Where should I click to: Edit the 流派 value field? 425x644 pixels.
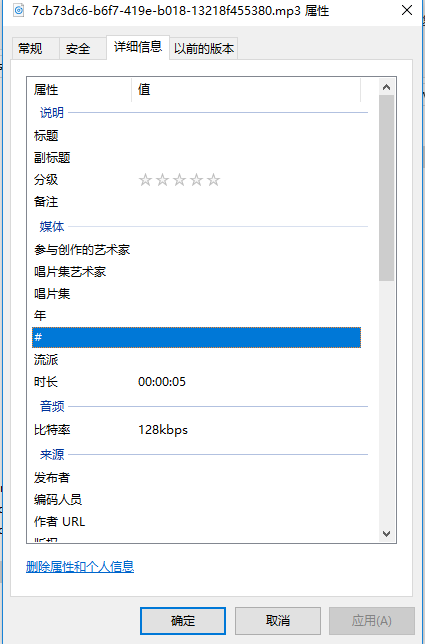(246, 360)
